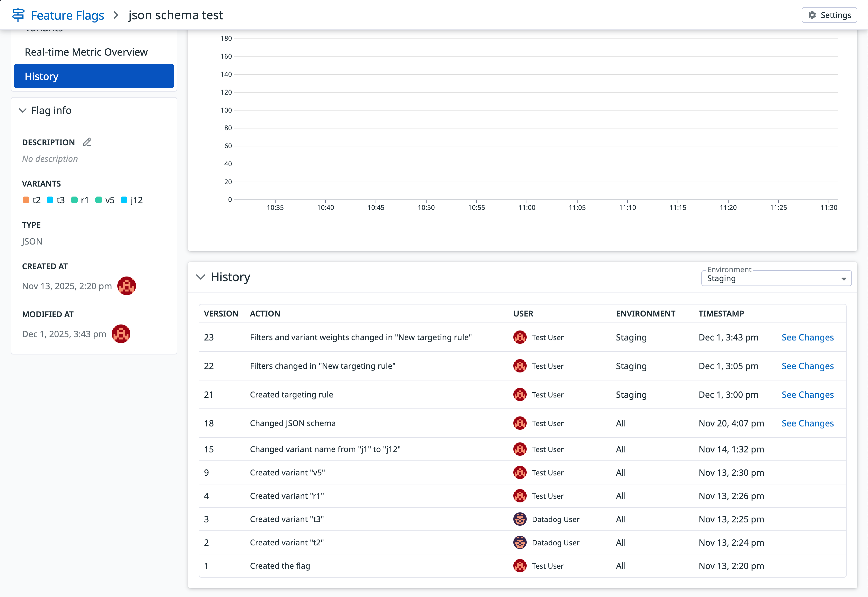Click Datadog User avatar on version 2 row
The image size is (868, 597).
[520, 542]
